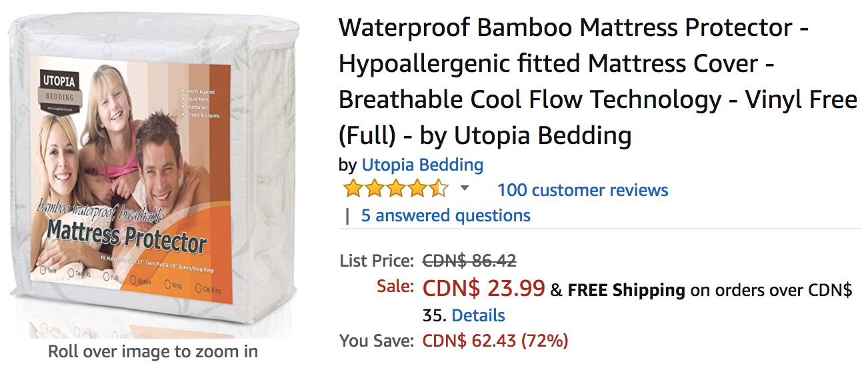Click the 'Roll over image to zoom in' caption
The height and width of the screenshot is (368, 868).
tap(153, 351)
